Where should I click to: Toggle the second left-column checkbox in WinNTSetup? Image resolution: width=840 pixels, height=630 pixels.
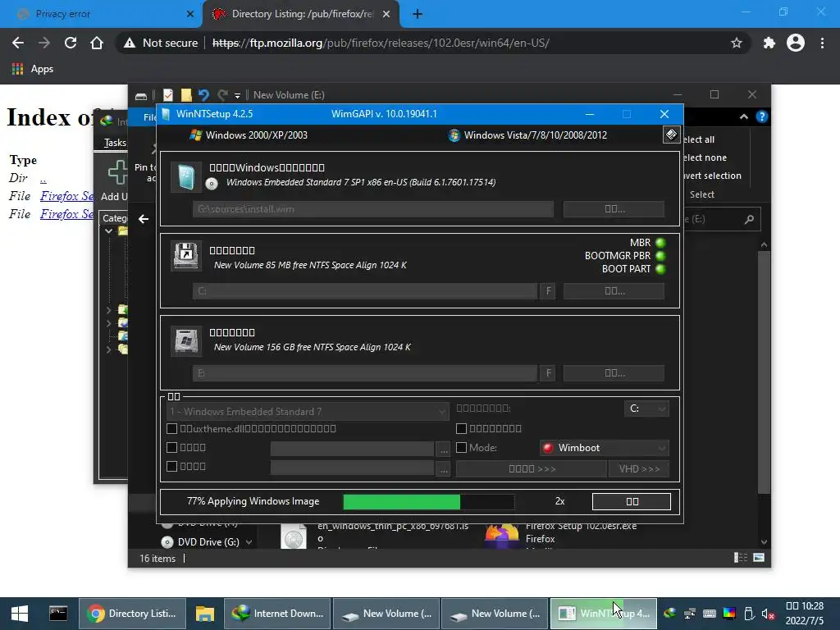coord(172,447)
